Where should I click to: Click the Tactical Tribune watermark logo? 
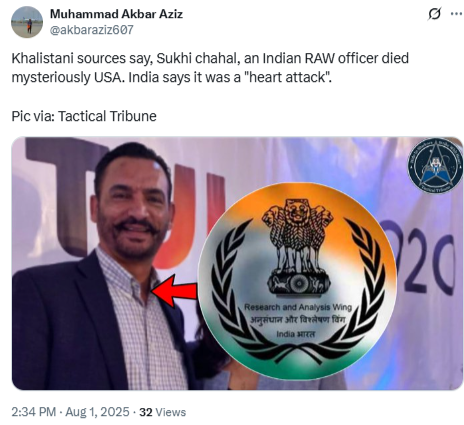pos(435,166)
